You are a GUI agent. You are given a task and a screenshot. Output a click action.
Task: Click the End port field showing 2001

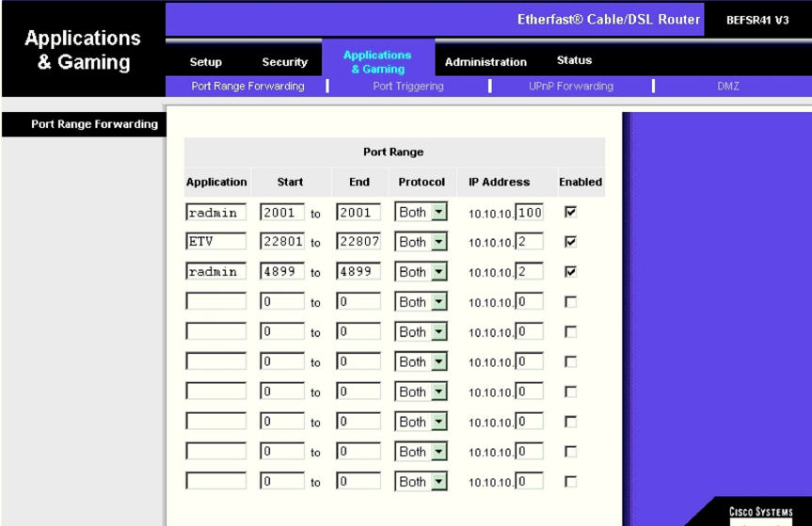pyautogui.click(x=358, y=213)
